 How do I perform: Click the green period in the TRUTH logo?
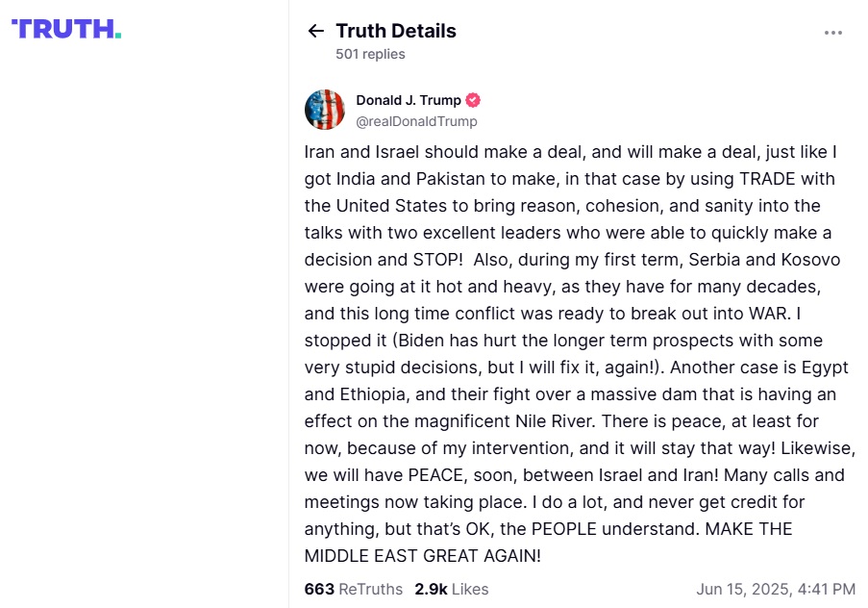point(118,36)
